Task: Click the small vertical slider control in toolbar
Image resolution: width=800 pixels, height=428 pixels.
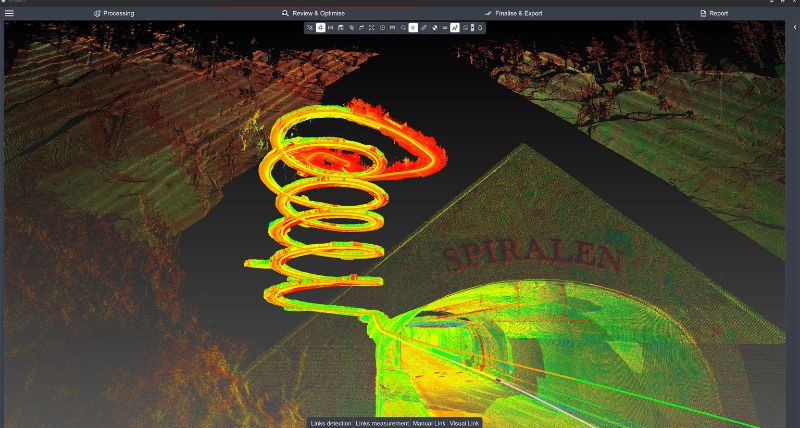Action: coord(472,28)
